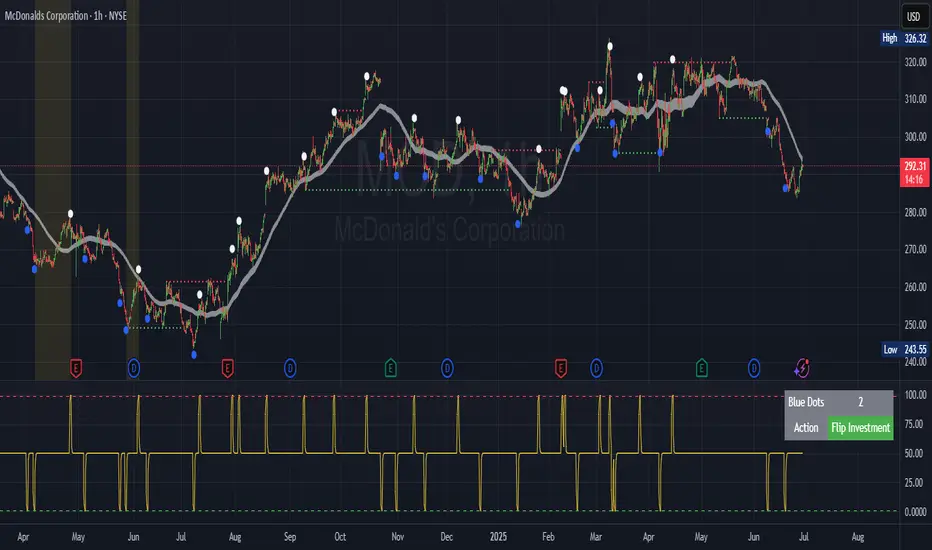Click the green Flip Investment cell
The height and width of the screenshot is (550, 932).
click(x=861, y=428)
